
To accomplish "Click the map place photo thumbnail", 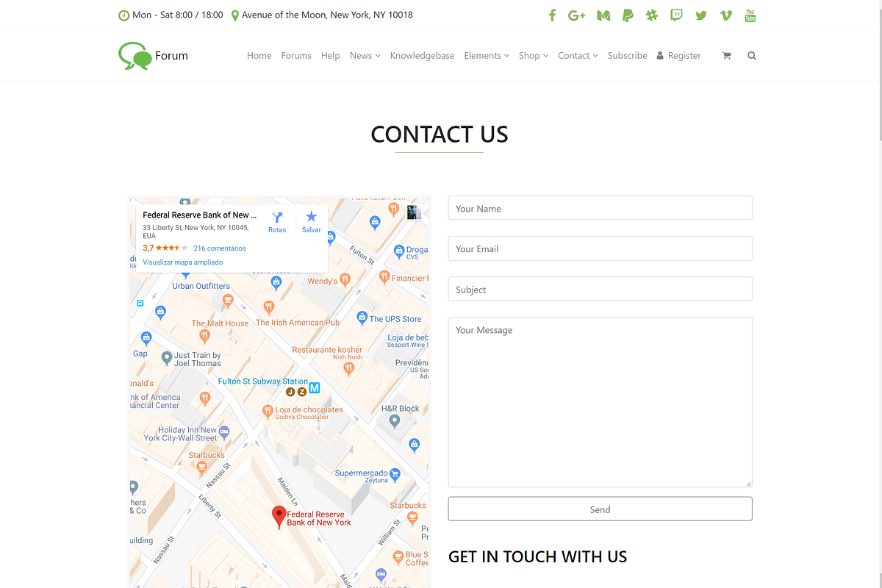I will tap(414, 212).
